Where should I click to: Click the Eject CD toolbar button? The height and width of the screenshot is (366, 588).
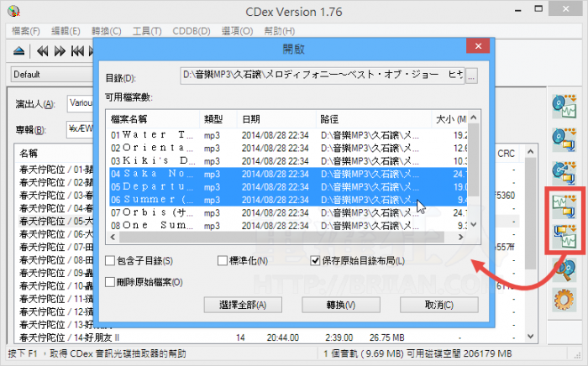[x=18, y=51]
